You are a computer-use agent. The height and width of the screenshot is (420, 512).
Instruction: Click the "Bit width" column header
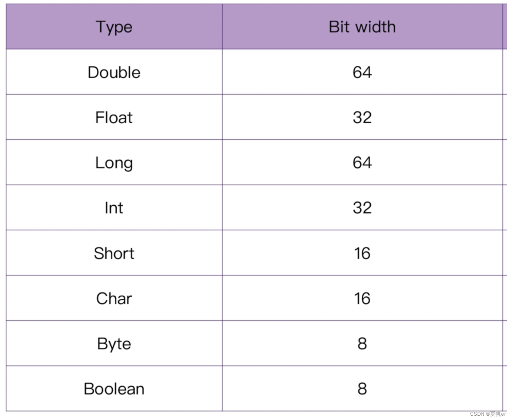pyautogui.click(x=362, y=27)
